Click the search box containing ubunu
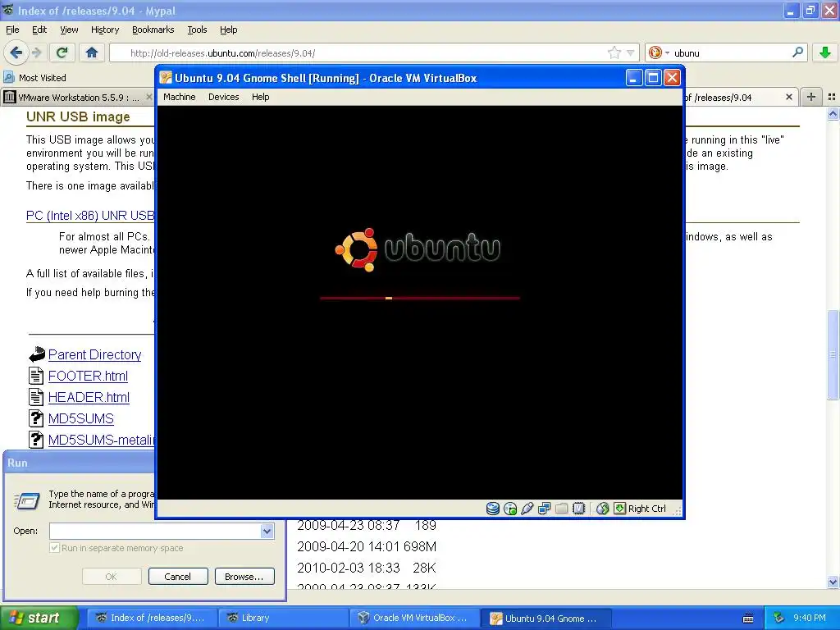Viewport: 840px width, 630px height. (728, 52)
